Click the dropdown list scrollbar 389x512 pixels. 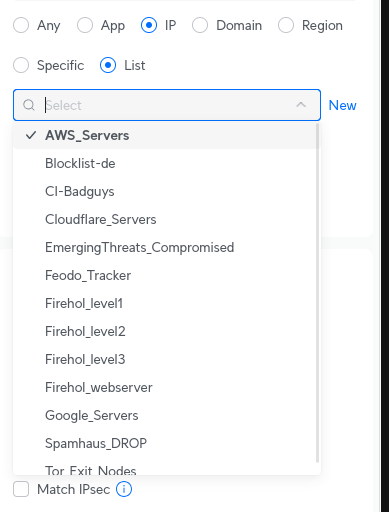pyautogui.click(x=317, y=293)
